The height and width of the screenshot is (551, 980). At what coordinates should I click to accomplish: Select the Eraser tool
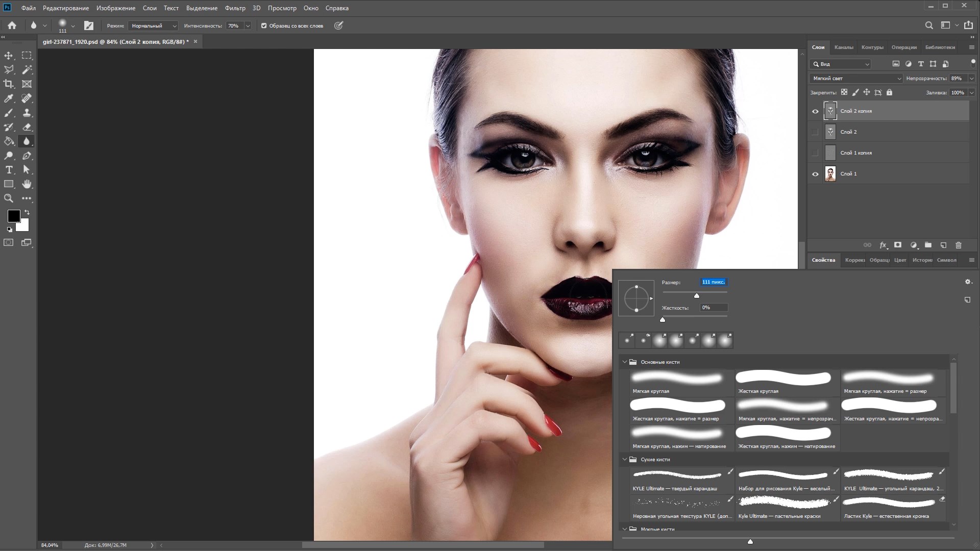click(x=27, y=127)
